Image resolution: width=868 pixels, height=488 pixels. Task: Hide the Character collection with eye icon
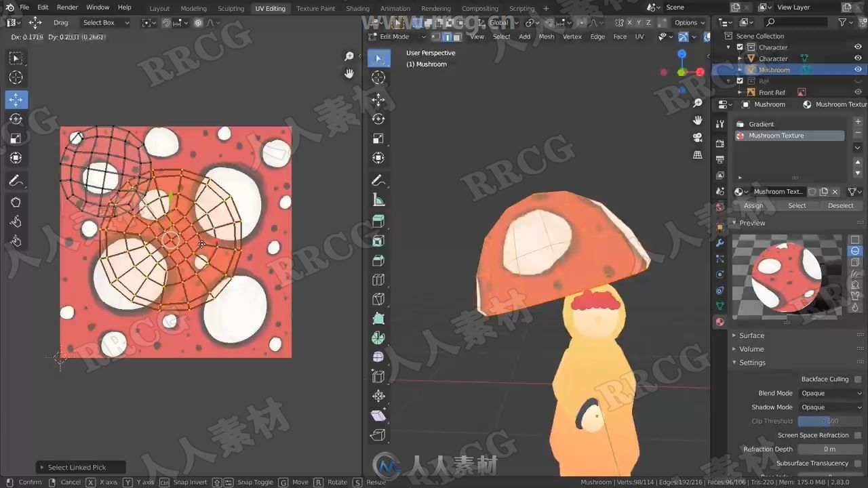tap(858, 47)
